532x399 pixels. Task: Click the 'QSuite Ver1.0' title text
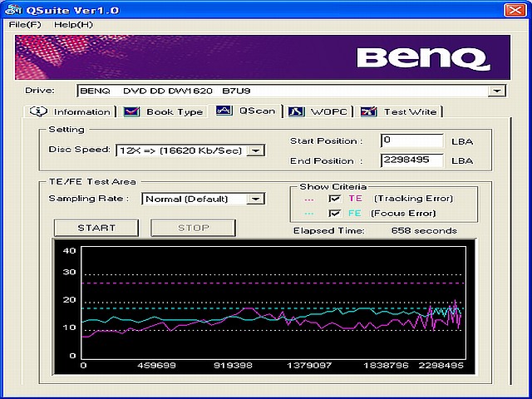[72, 10]
